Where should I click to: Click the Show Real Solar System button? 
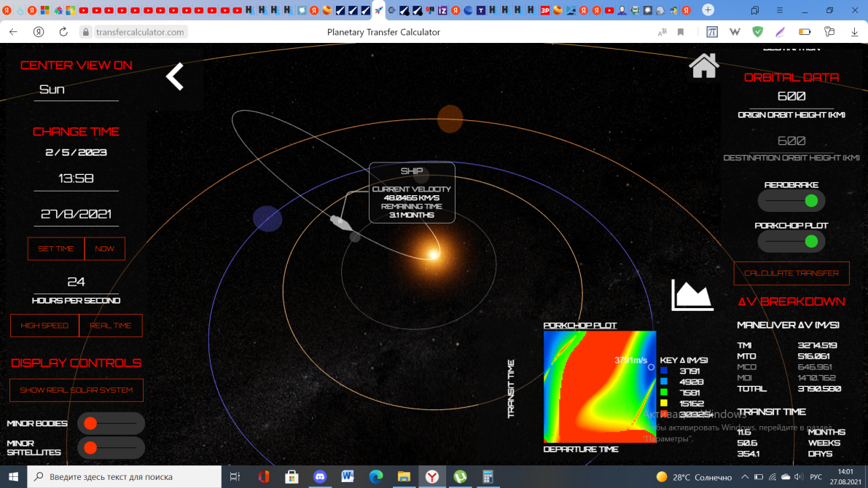(x=77, y=390)
